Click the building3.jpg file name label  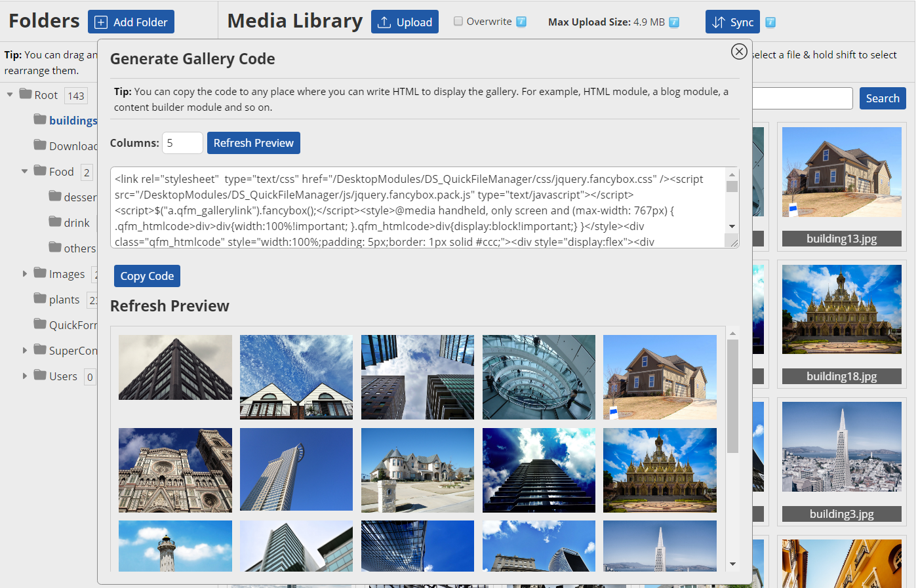(842, 514)
